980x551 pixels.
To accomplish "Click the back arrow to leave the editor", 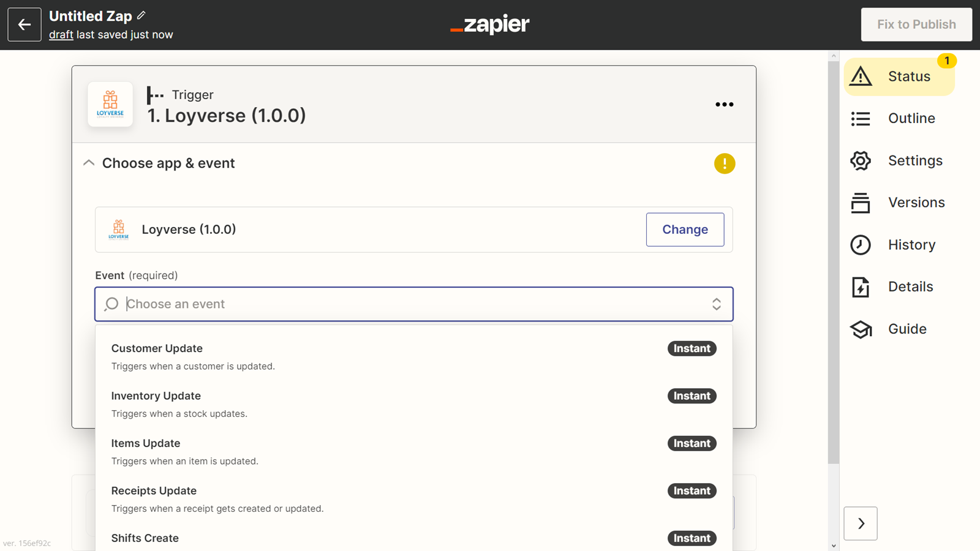I will [24, 24].
